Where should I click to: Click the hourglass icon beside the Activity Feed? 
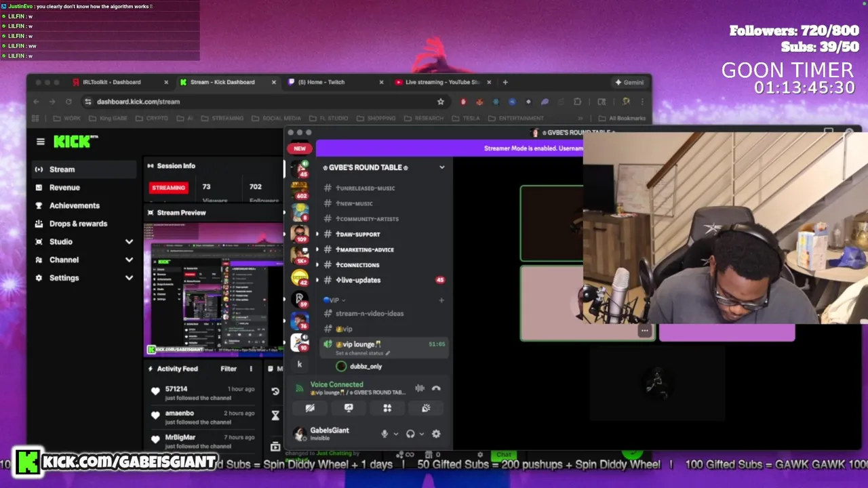tap(275, 415)
